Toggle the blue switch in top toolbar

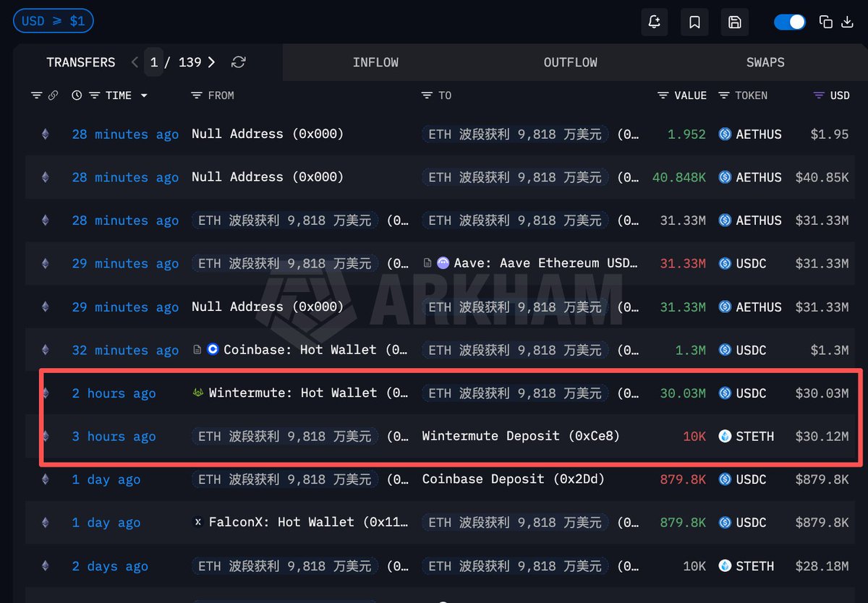click(x=789, y=22)
